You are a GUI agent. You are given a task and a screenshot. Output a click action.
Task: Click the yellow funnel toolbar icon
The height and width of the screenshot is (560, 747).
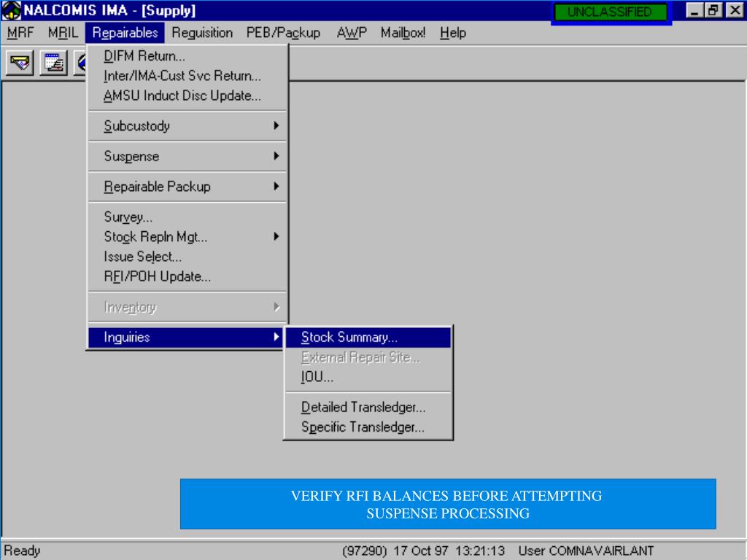point(20,63)
